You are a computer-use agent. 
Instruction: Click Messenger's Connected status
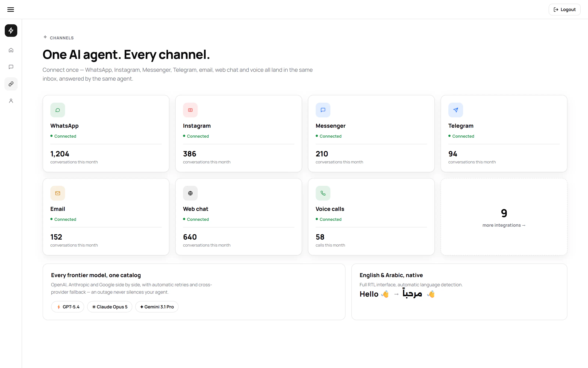click(x=329, y=136)
